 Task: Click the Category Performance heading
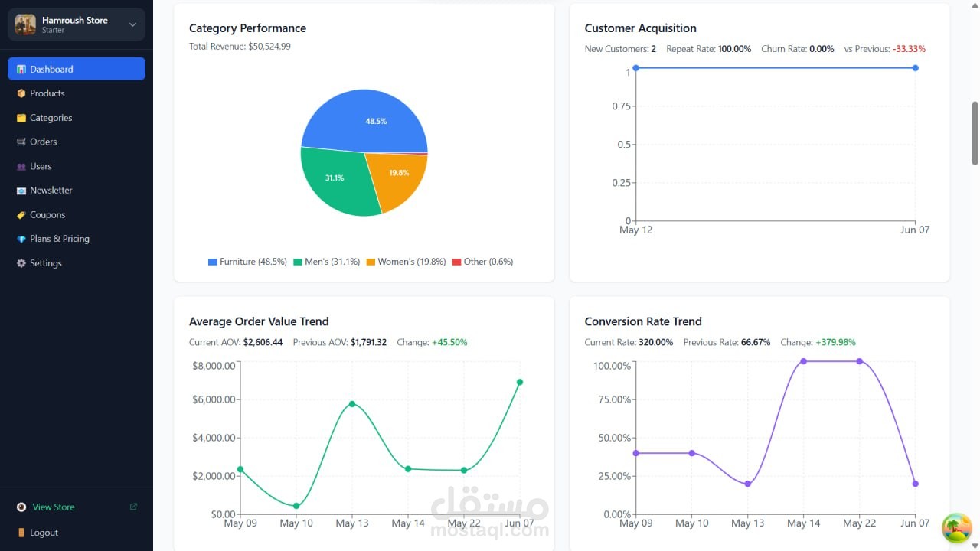[247, 28]
